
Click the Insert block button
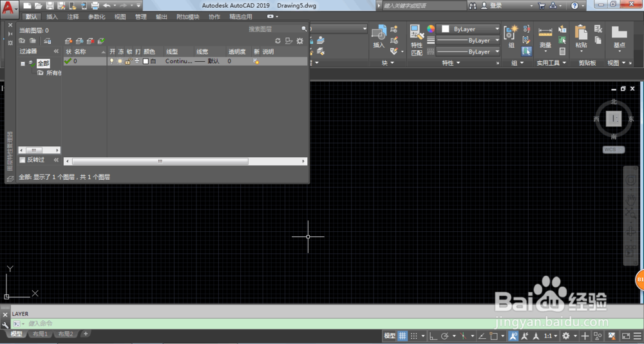(x=379, y=37)
